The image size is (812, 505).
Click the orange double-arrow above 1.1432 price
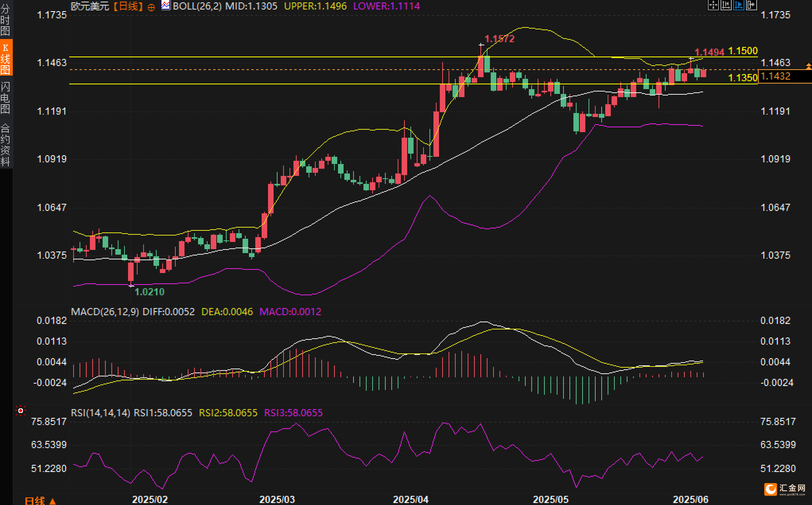pyautogui.click(x=808, y=66)
